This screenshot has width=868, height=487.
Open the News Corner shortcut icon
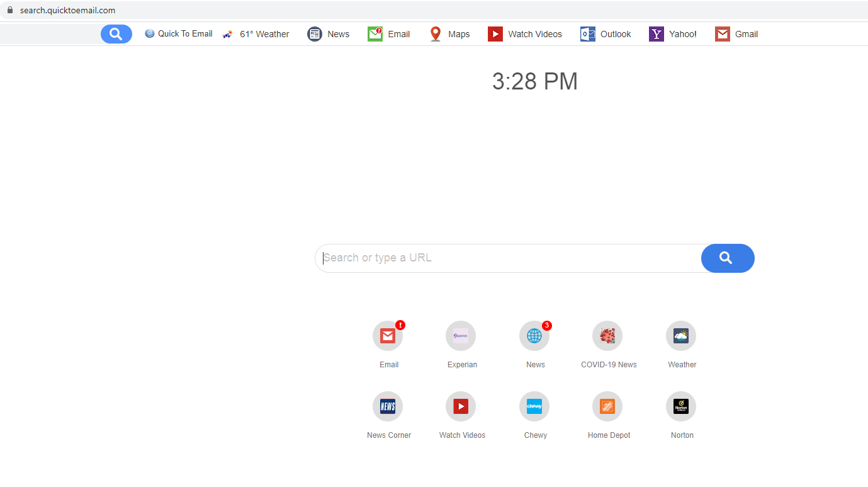tap(388, 406)
